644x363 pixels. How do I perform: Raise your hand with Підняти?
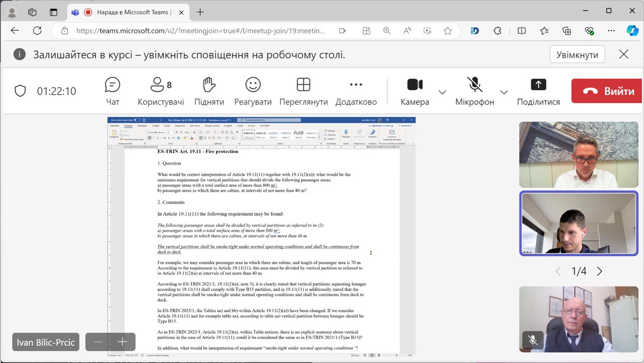pyautogui.click(x=209, y=91)
